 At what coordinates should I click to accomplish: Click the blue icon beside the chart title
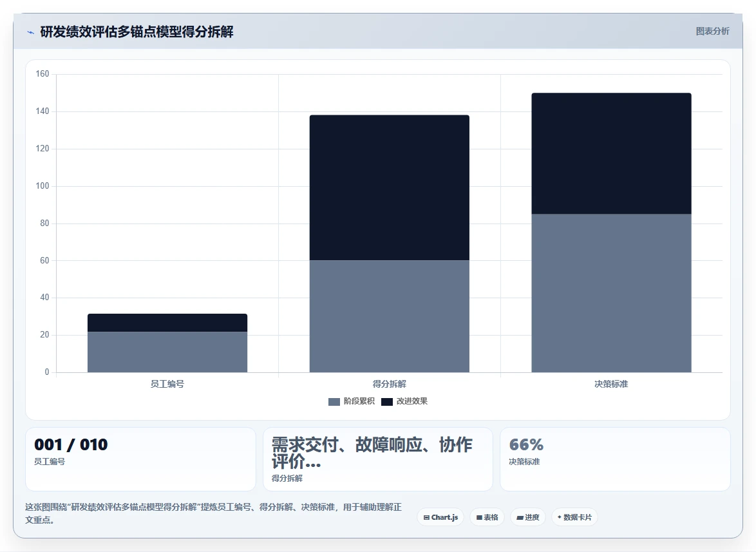tap(30, 32)
